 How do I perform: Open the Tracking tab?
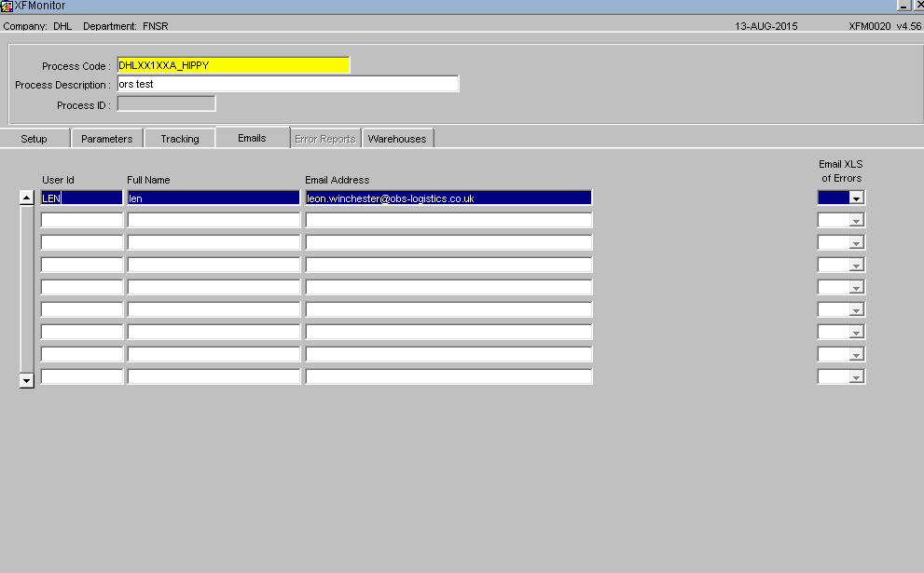[180, 139]
